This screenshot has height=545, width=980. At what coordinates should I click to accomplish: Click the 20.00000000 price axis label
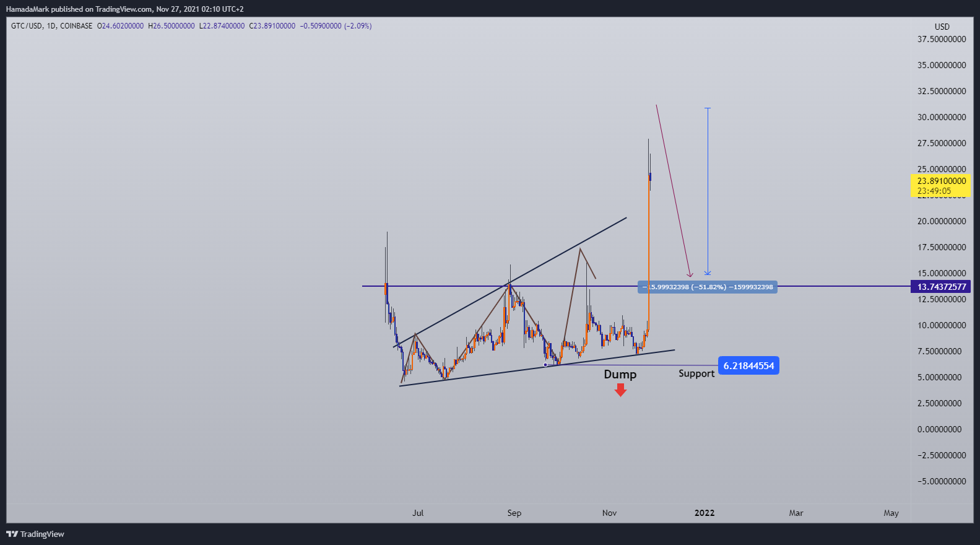coord(942,221)
